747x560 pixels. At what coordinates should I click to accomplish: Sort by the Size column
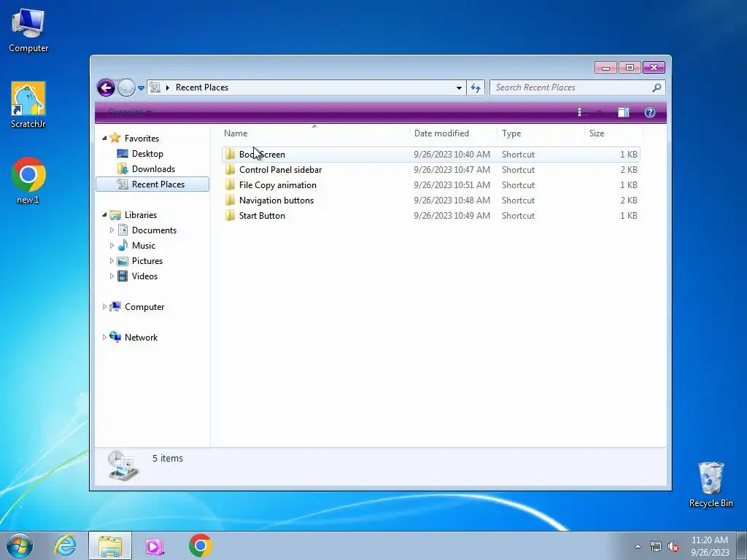[614, 133]
